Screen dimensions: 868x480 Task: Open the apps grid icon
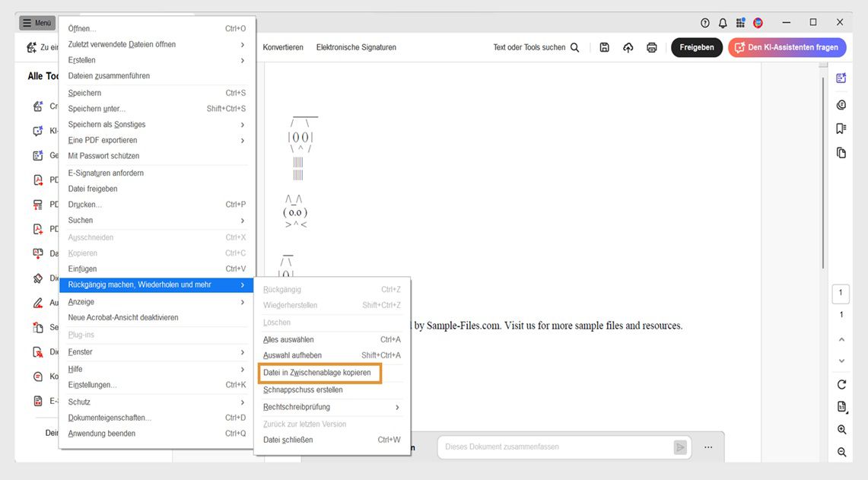[x=740, y=23]
